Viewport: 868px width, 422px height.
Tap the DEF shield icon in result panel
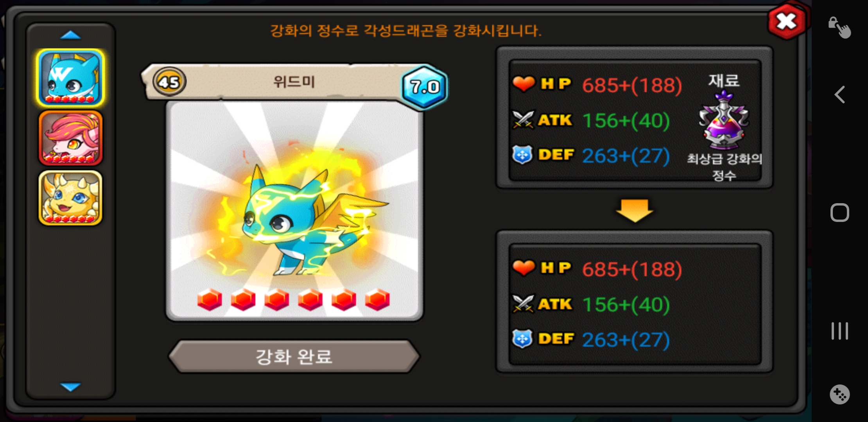click(523, 339)
